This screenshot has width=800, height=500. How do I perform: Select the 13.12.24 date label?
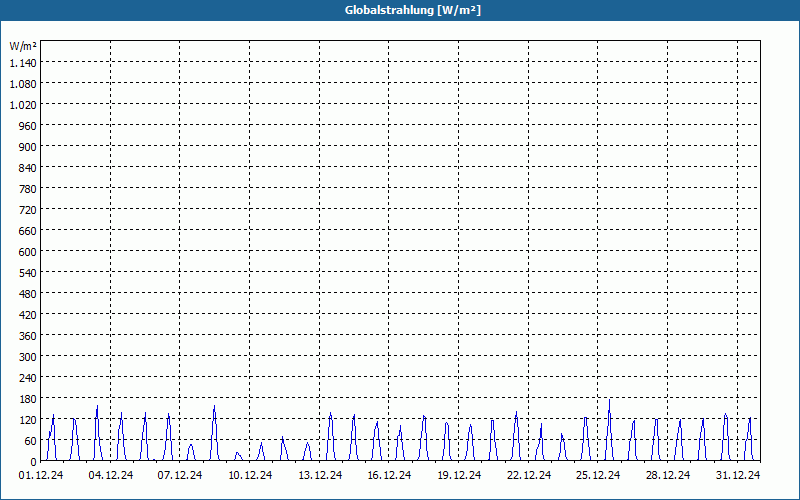pyautogui.click(x=320, y=475)
